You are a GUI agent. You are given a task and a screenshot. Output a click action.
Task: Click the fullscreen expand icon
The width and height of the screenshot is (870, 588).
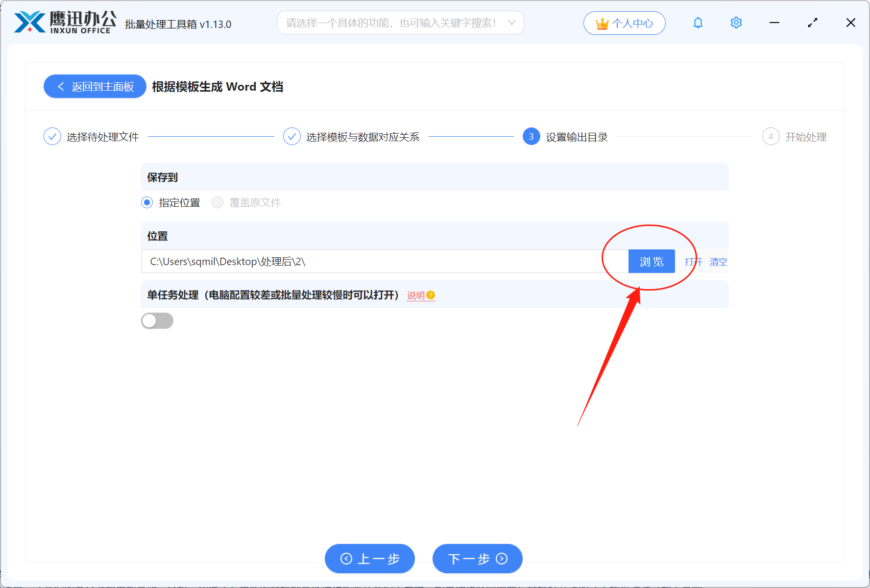pyautogui.click(x=812, y=23)
